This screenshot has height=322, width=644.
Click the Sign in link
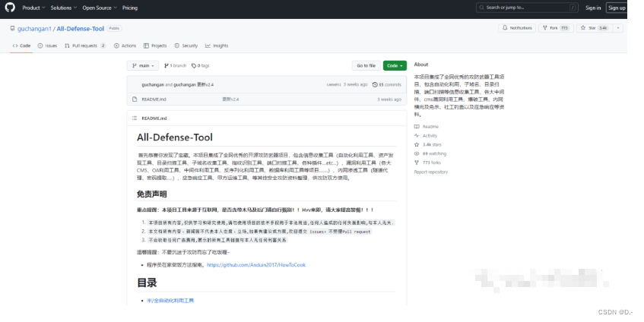[593, 8]
